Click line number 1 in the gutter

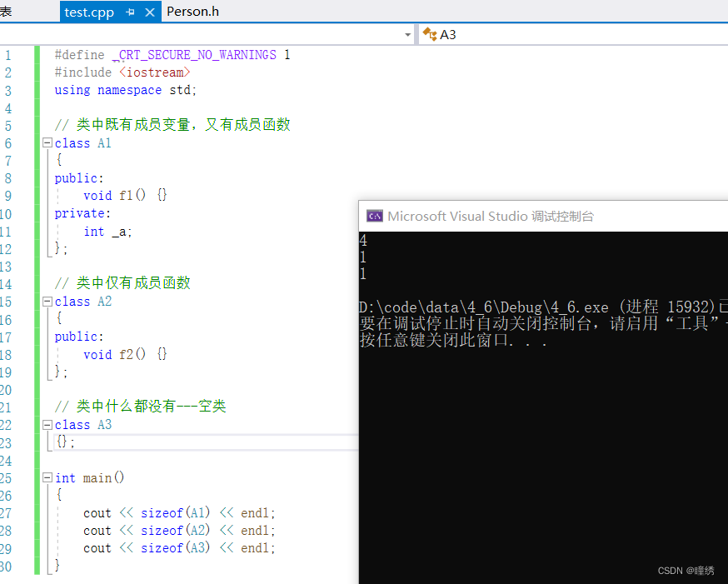tap(7, 55)
